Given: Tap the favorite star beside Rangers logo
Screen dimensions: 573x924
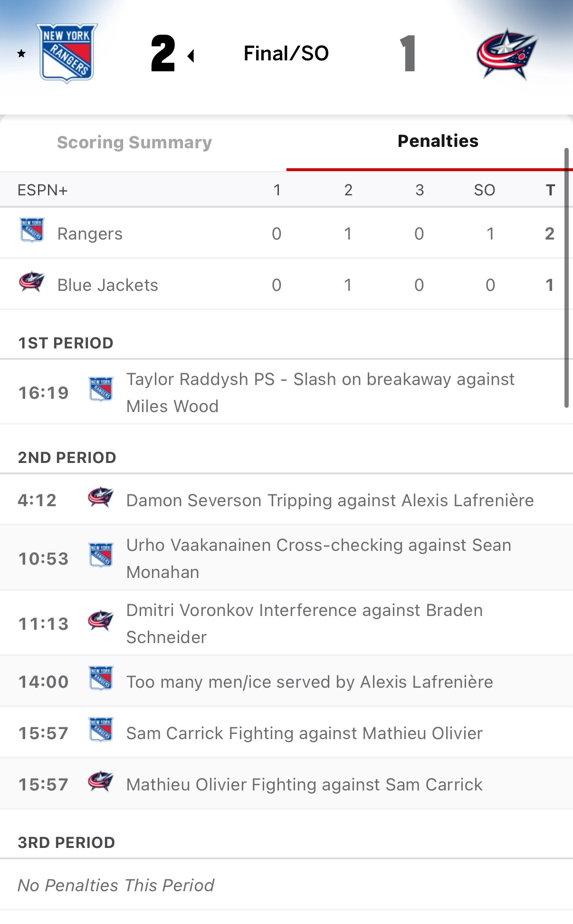Looking at the screenshot, I should (21, 54).
